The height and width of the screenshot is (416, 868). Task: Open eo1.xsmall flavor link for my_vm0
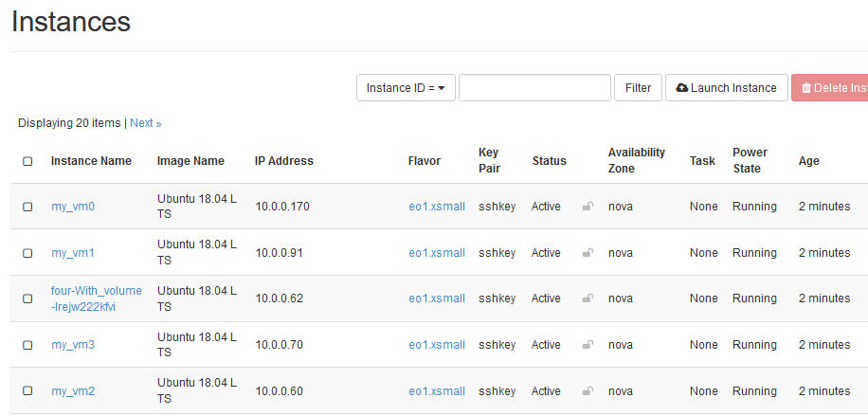437,207
